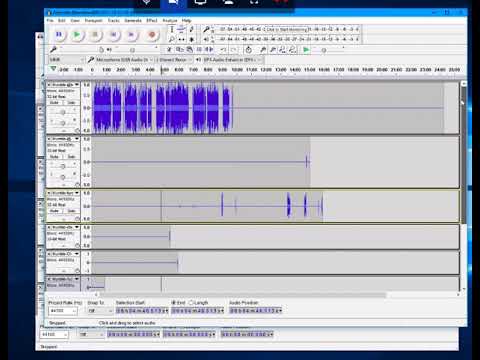The image size is (480, 360).
Task: Open the Tracks menu
Action: (113, 20)
